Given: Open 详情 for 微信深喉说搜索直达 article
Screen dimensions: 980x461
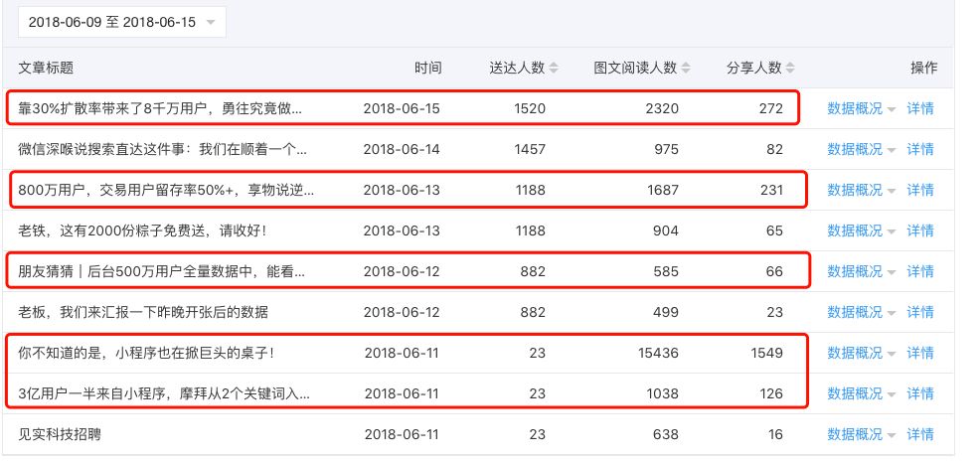Looking at the screenshot, I should click(920, 149).
